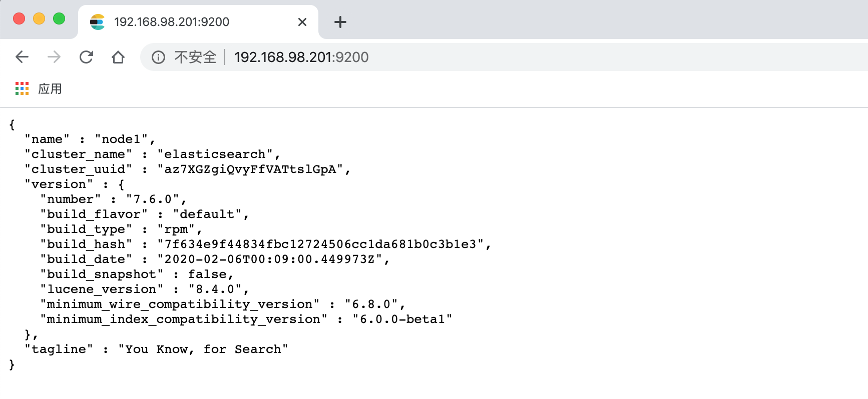Click the 不安全 security indicator

coord(195,57)
